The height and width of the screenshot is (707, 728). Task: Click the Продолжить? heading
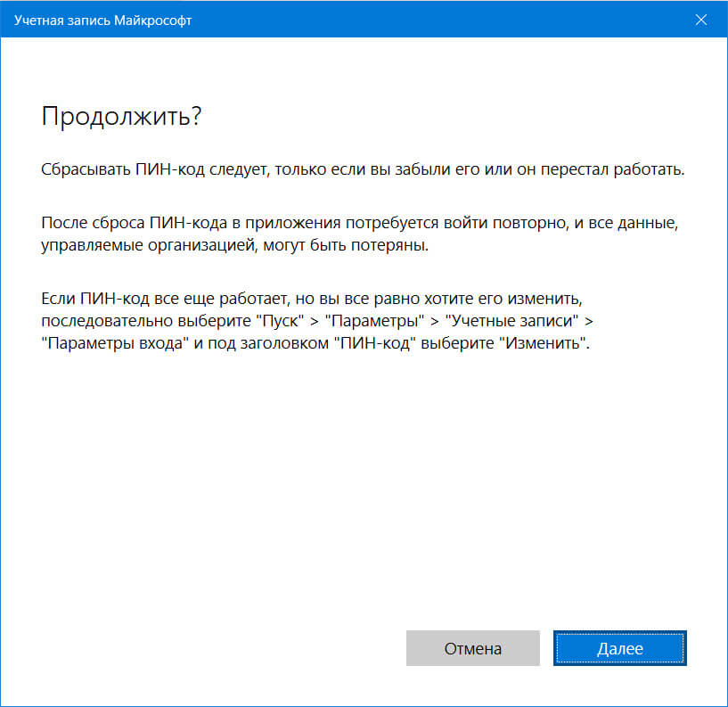121,116
